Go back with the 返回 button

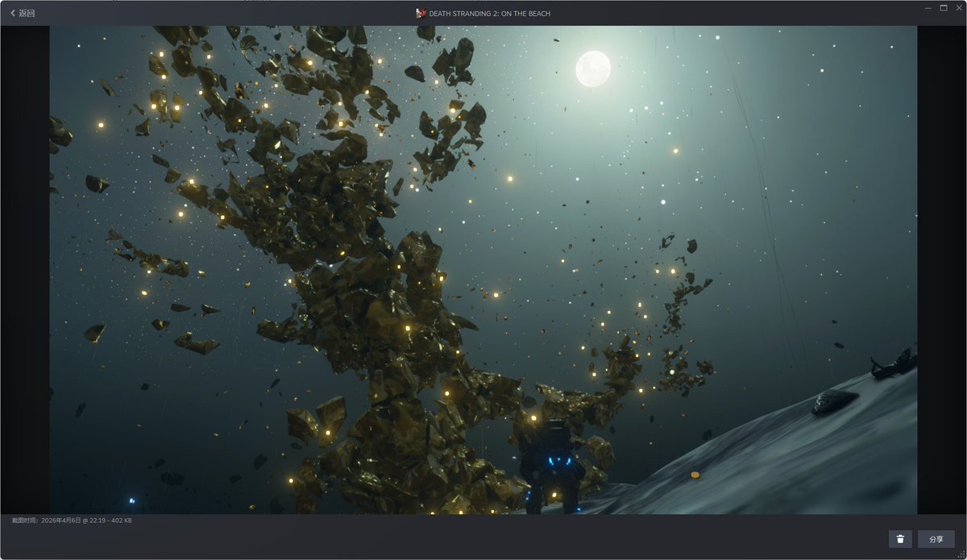23,14
